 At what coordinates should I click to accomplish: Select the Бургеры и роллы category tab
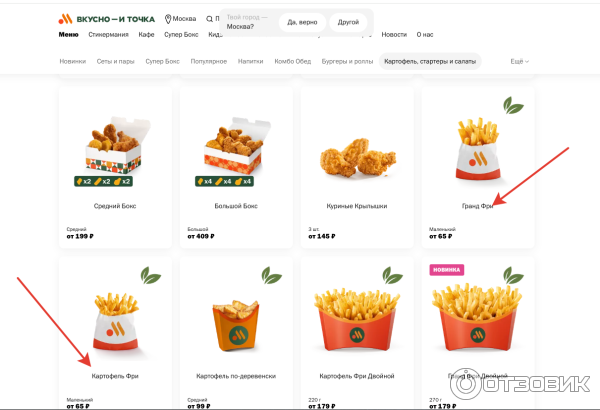(x=347, y=61)
